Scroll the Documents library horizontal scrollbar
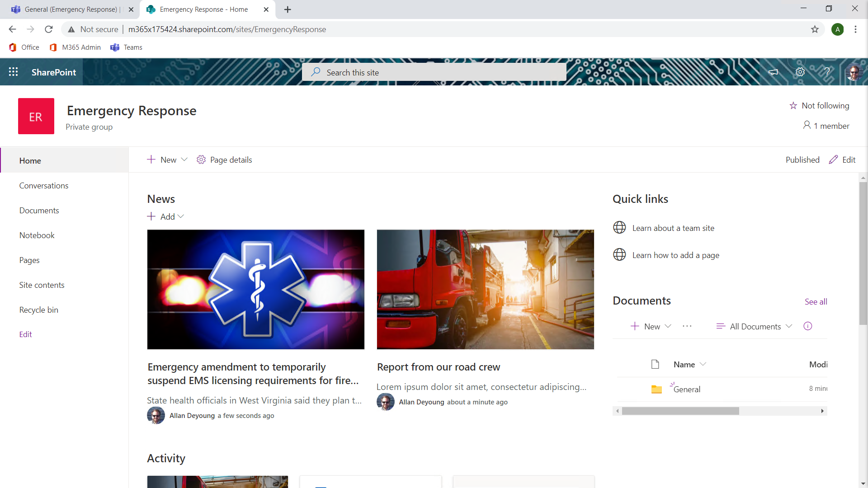This screenshot has width=868, height=488. [x=680, y=411]
